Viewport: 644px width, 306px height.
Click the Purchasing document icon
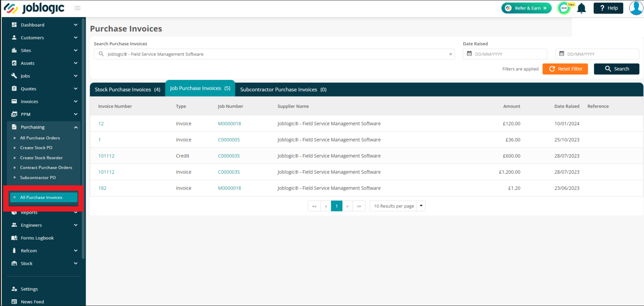[x=14, y=127]
